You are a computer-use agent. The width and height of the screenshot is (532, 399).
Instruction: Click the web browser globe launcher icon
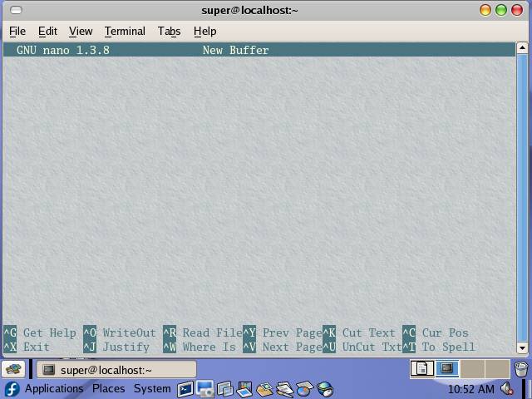pos(326,389)
